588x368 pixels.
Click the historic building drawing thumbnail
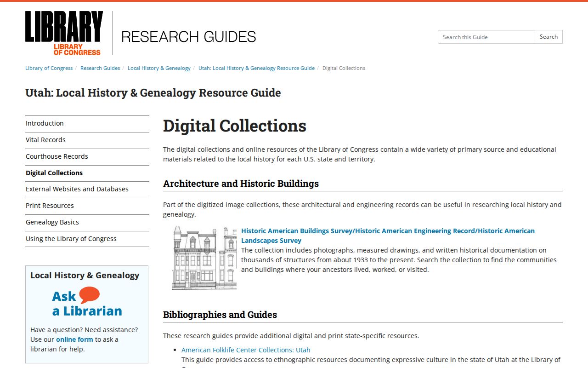pyautogui.click(x=204, y=258)
